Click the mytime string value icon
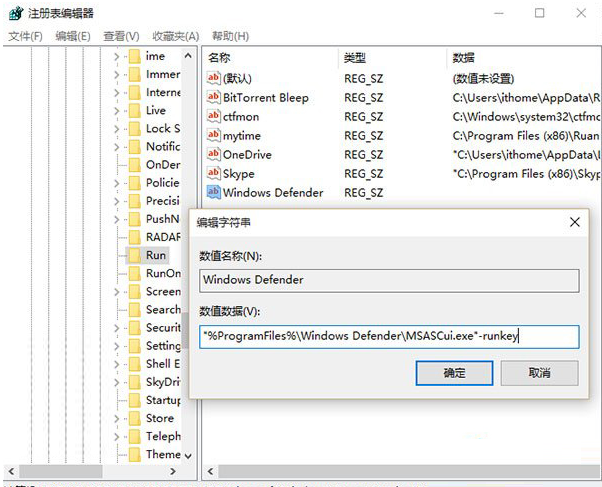 click(x=213, y=136)
